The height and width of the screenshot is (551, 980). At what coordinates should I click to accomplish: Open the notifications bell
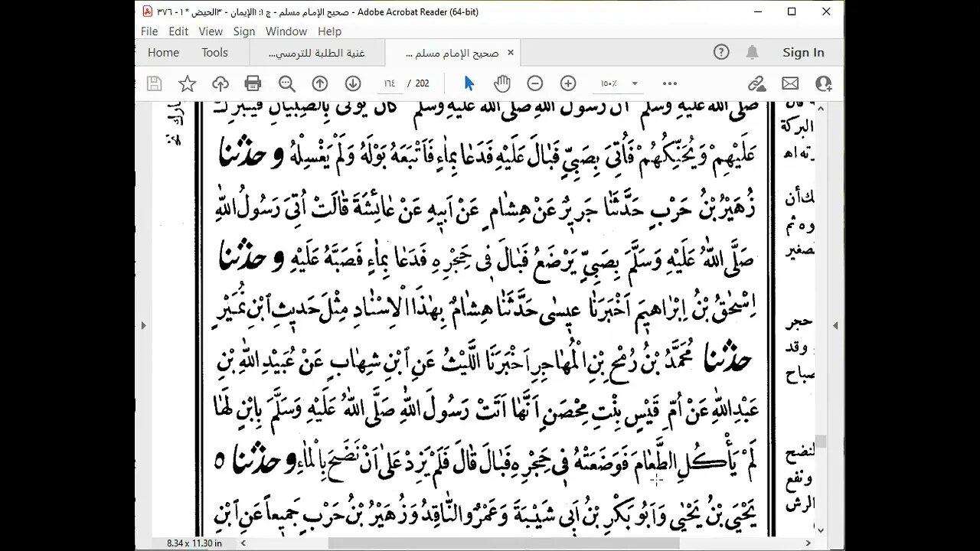coord(753,52)
